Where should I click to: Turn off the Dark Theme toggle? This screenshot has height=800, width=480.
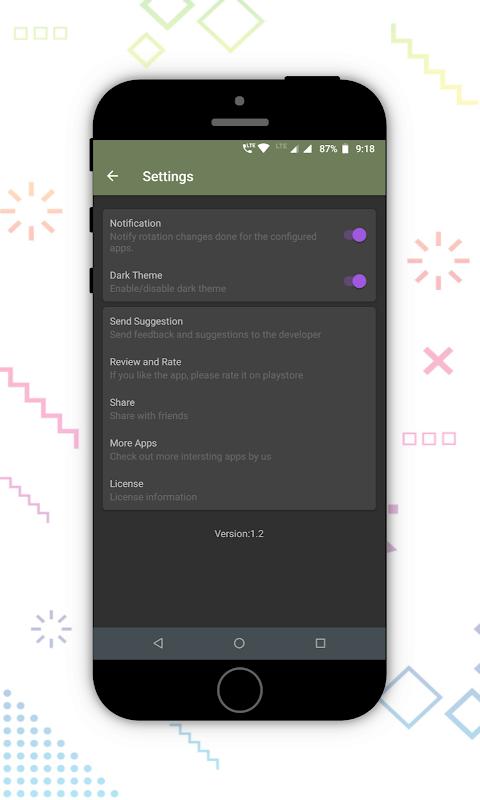pyautogui.click(x=355, y=281)
